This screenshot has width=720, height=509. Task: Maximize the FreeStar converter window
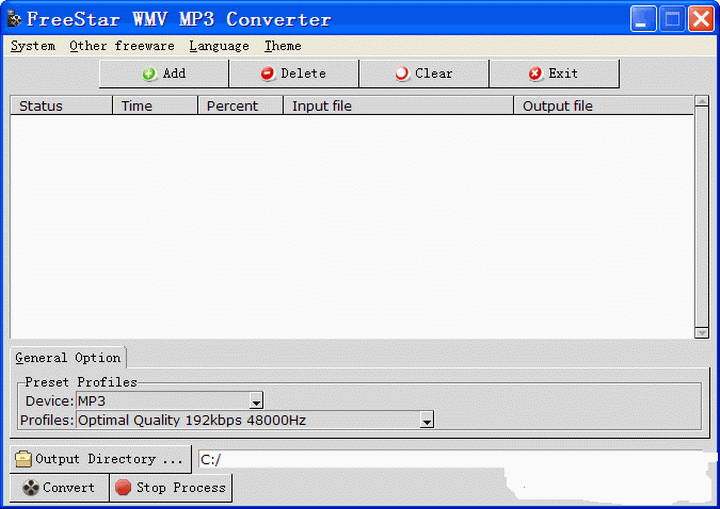(x=672, y=19)
